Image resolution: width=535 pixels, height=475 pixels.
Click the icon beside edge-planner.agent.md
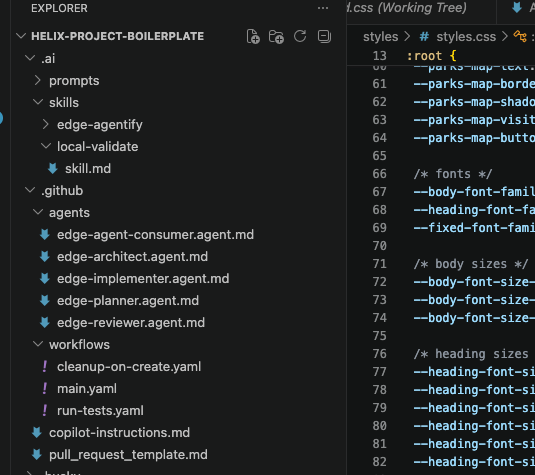click(45, 301)
